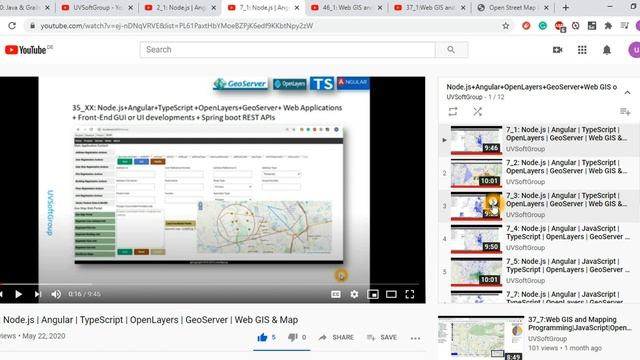Switch to the UVSoftGroup browser tab
Image resolution: width=640 pixels, height=360 pixels.
pos(97,7)
